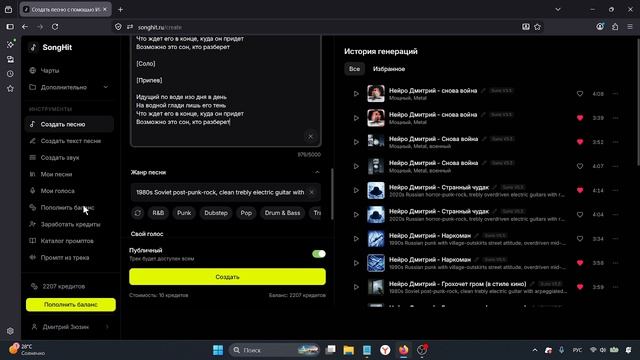Click the SongHit logo
The height and width of the screenshot is (360, 640).
point(51,47)
